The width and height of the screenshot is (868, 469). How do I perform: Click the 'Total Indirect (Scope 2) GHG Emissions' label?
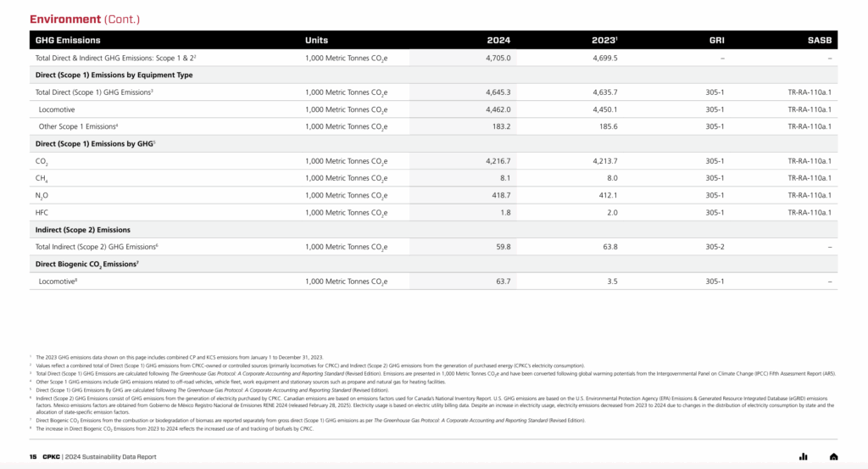[x=97, y=247]
